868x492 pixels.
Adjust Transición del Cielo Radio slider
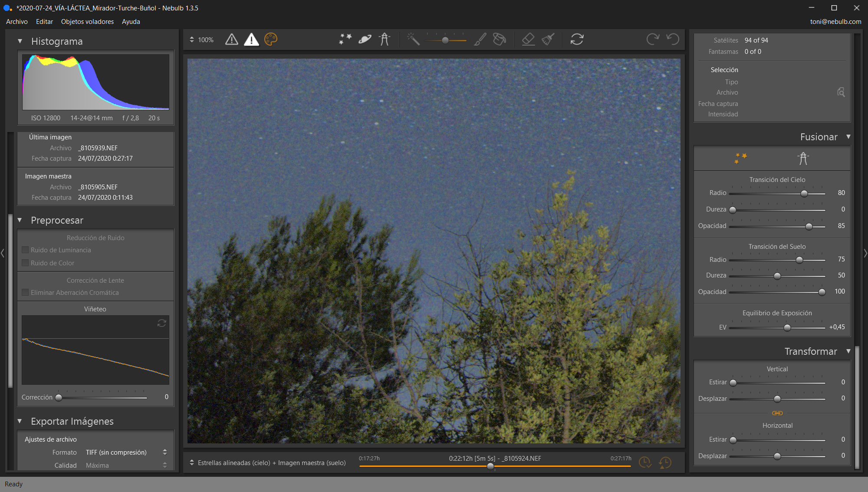[x=804, y=193]
